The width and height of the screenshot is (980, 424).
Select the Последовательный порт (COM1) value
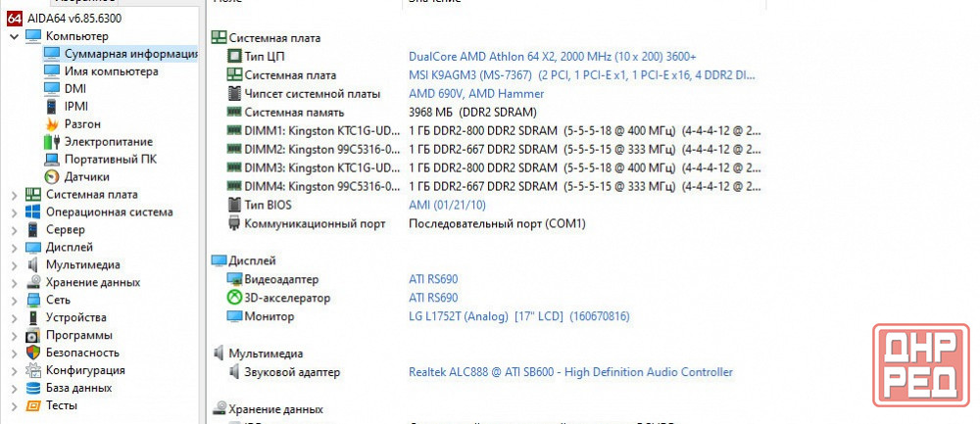497,223
